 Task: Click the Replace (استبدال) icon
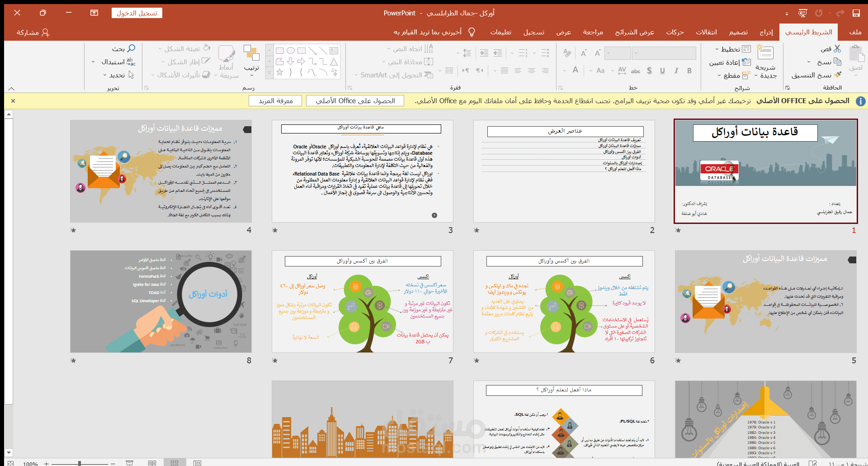click(x=131, y=62)
